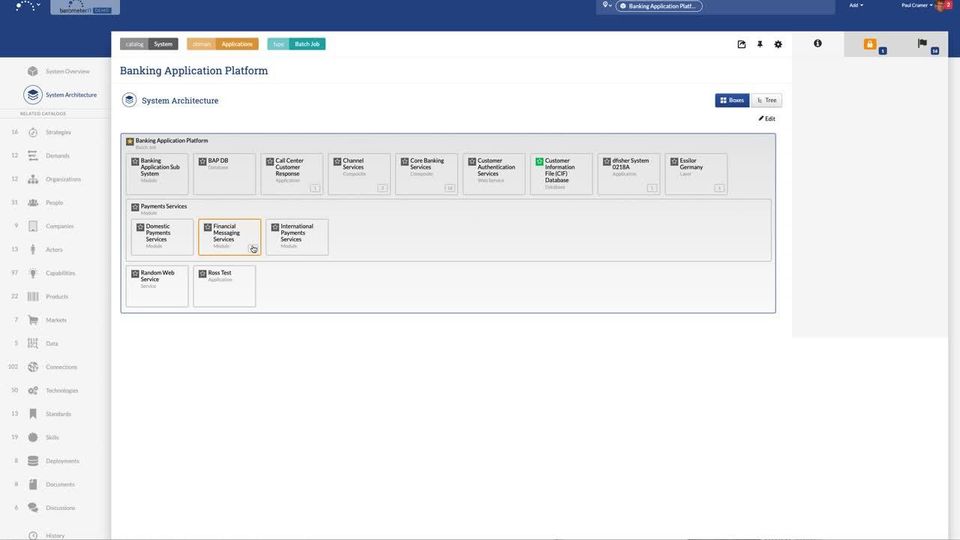
Task: Open the Documents catalog icon
Action: (x=33, y=484)
